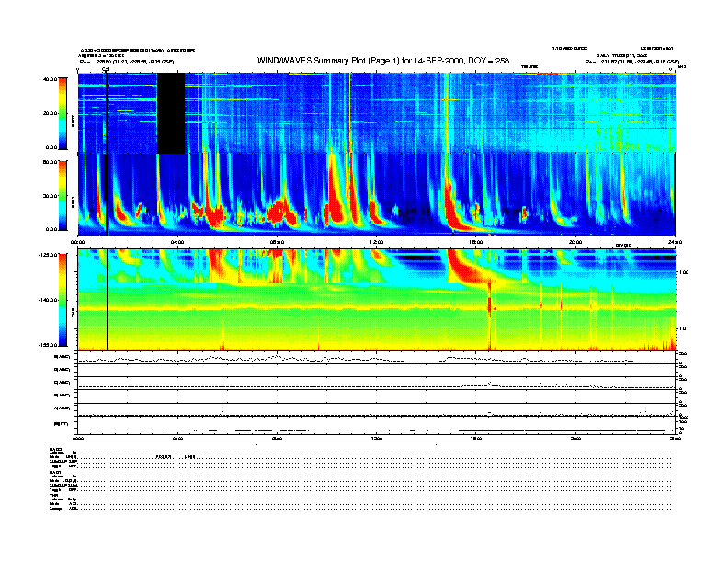Select the black data-gap block in RAD2 panel
This screenshot has height=563, width=728.
click(171, 113)
